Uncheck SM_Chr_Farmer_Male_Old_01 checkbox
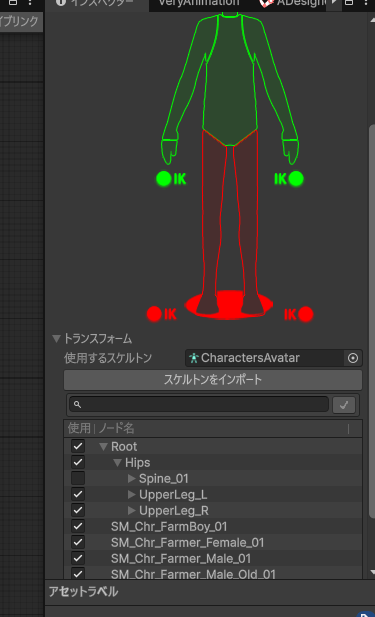This screenshot has width=375, height=617. (78, 574)
